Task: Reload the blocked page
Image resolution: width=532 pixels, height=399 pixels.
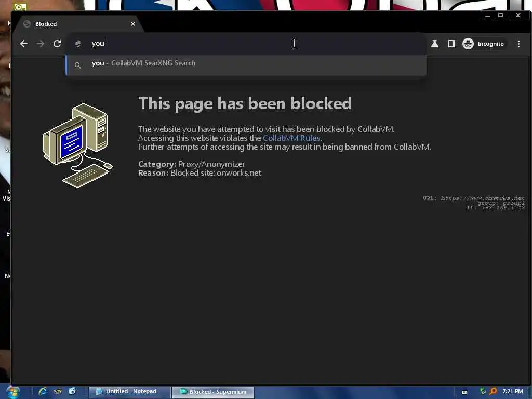Action: pyautogui.click(x=57, y=44)
